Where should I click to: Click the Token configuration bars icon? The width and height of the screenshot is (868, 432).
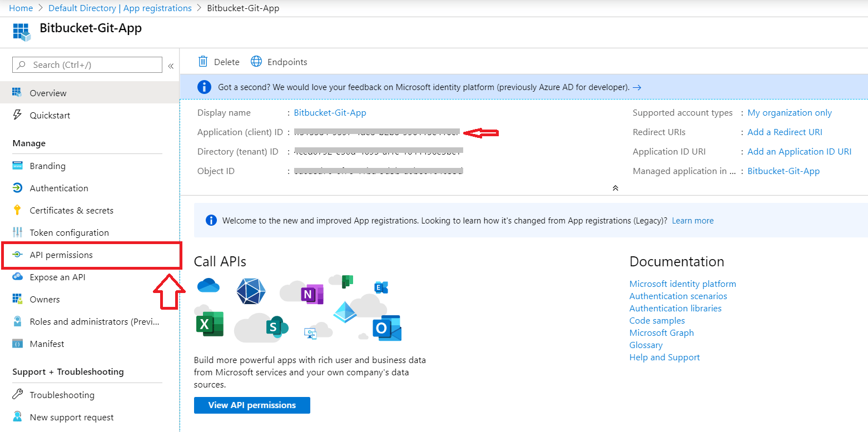[x=17, y=232]
